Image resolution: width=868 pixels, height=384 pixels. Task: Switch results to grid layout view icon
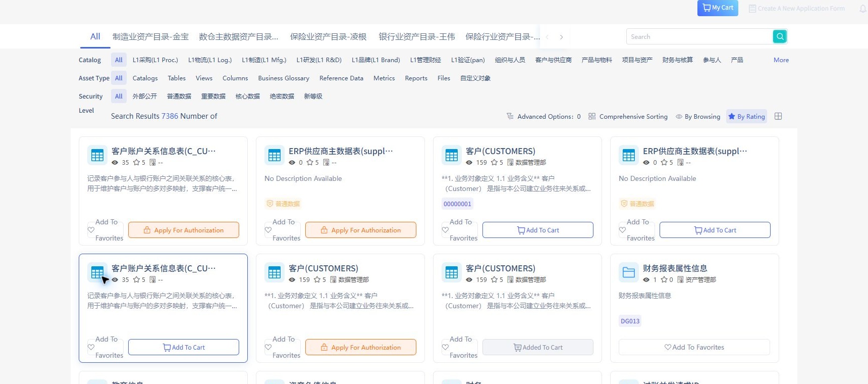click(x=778, y=116)
